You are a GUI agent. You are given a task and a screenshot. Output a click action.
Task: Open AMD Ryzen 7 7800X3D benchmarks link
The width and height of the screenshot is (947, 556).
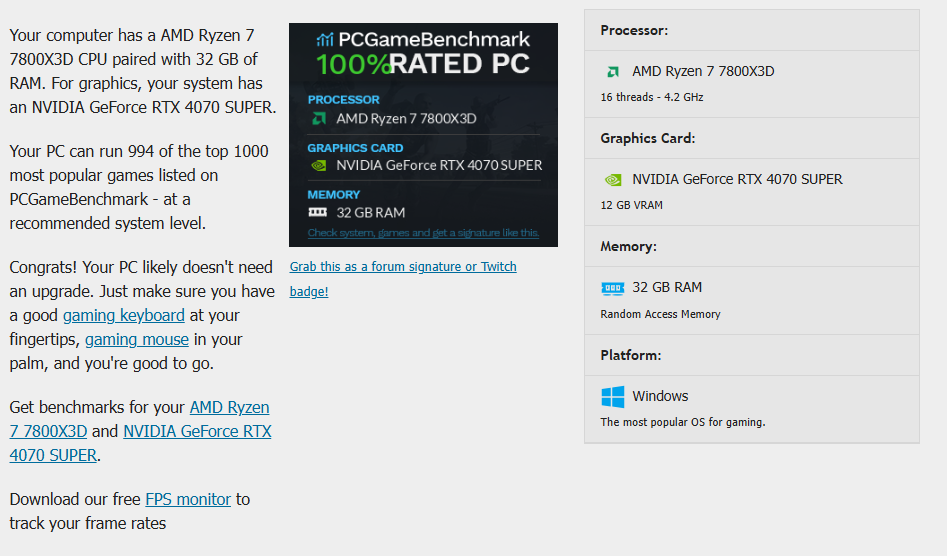(140, 419)
